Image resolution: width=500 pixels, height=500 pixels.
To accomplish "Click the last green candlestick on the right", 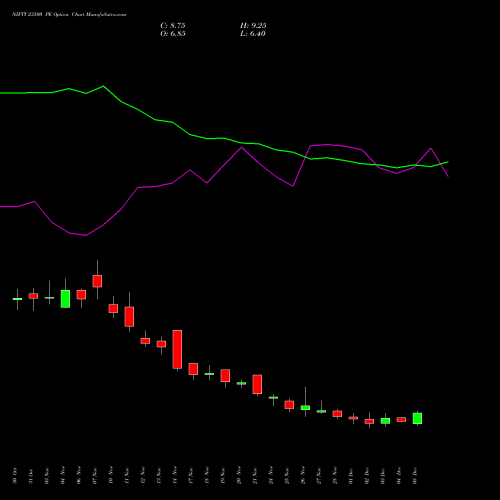I will point(417,418).
